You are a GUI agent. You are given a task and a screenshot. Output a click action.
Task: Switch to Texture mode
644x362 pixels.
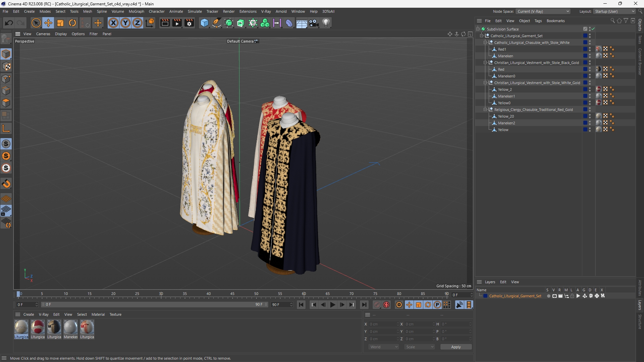pos(6,66)
